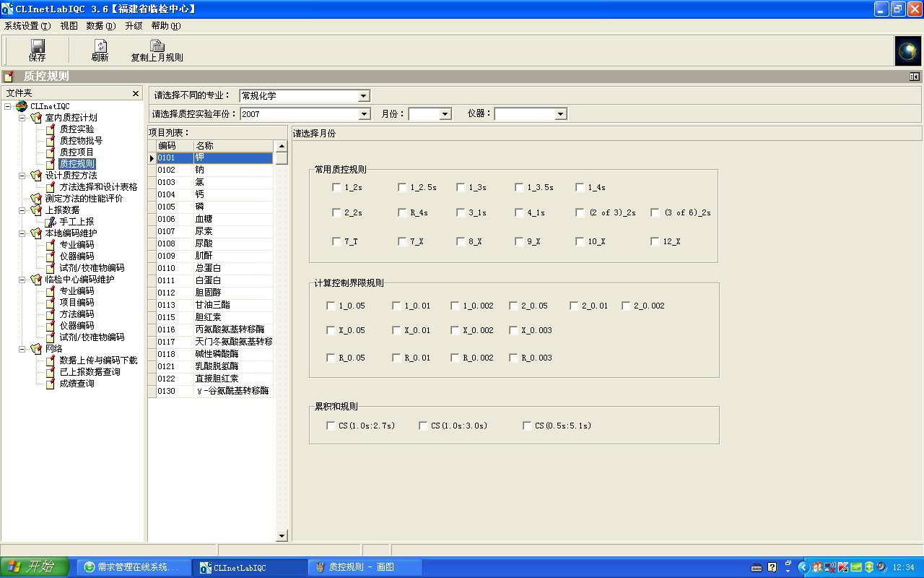Screen dimensions: 924x578
Task: Click the 名称 column header
Action: click(x=233, y=146)
